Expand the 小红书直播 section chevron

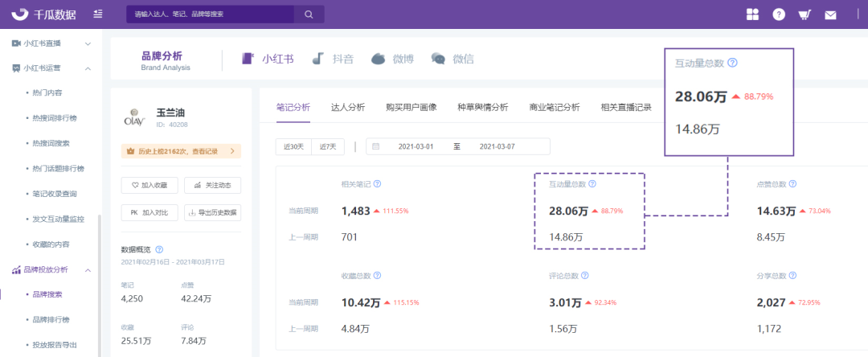(x=88, y=43)
